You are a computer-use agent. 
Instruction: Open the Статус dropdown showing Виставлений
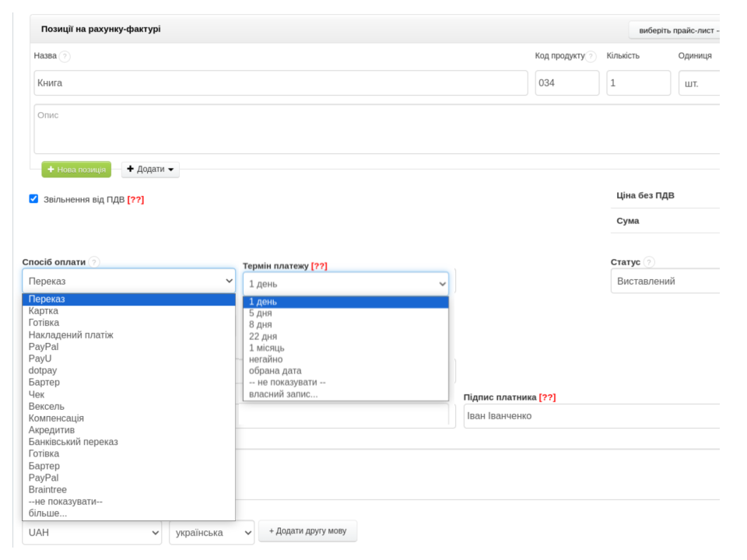(665, 281)
